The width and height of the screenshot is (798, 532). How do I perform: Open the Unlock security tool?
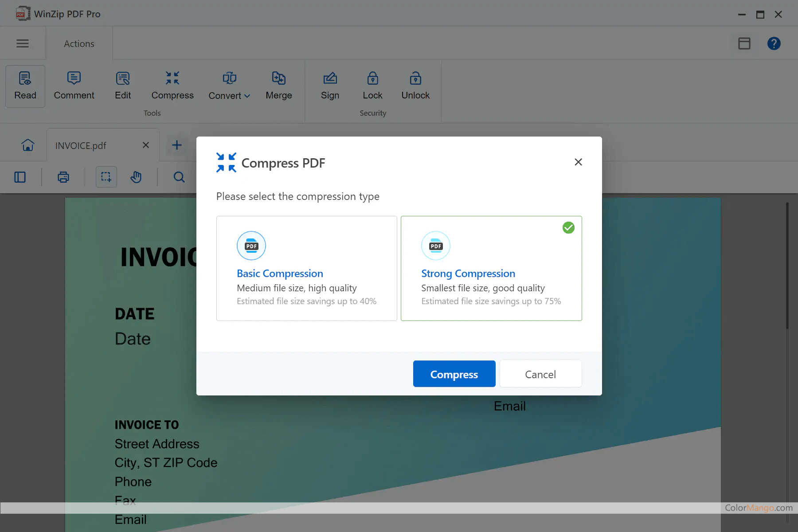pyautogui.click(x=415, y=86)
